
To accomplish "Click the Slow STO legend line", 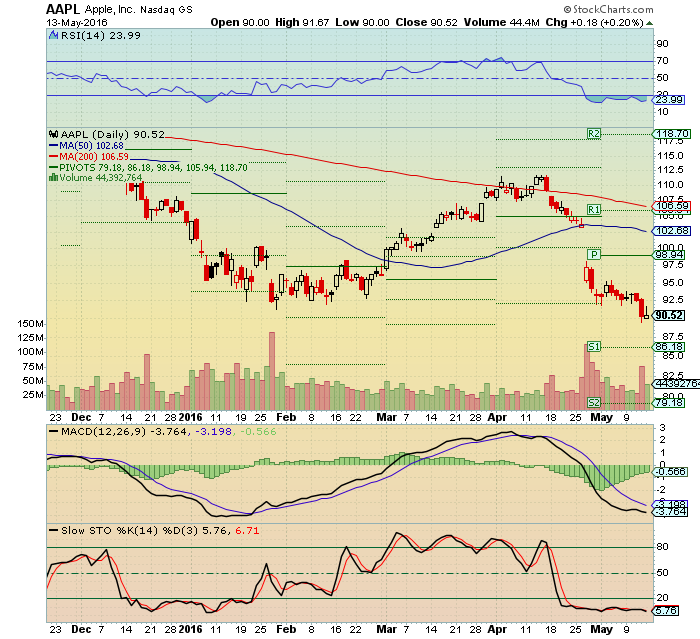I will 54,530.
